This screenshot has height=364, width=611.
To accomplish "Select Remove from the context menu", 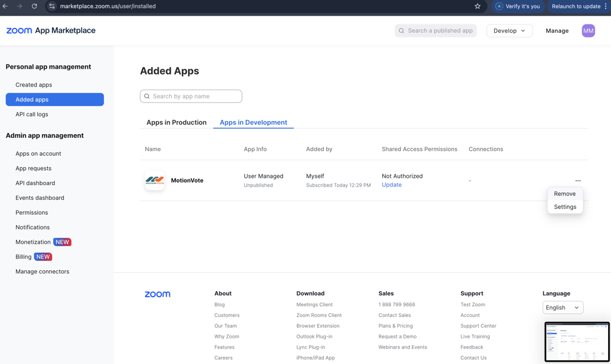I will (x=564, y=193).
